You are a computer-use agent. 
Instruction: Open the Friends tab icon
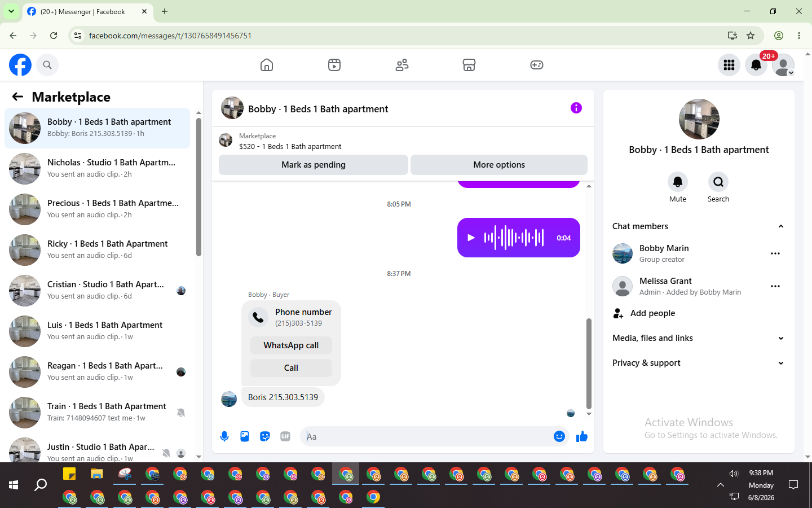[402, 65]
